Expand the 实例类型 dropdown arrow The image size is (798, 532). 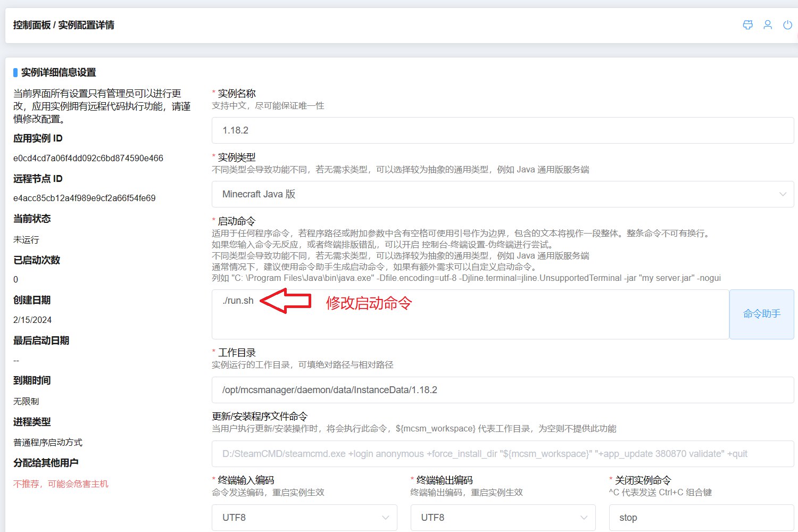click(783, 194)
